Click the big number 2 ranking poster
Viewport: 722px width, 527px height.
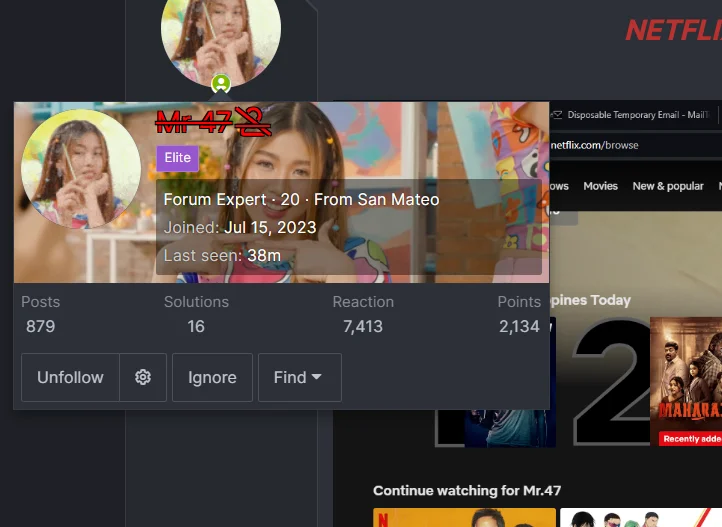tap(612, 381)
